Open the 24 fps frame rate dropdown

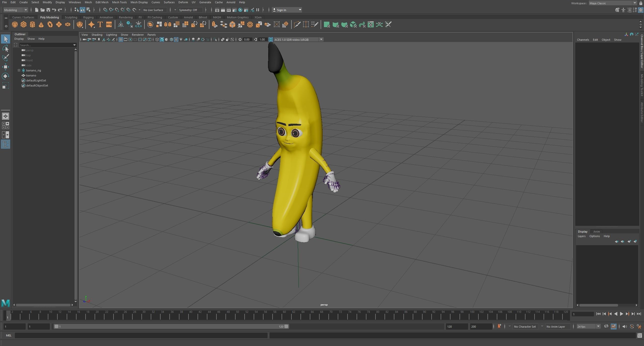click(x=588, y=326)
